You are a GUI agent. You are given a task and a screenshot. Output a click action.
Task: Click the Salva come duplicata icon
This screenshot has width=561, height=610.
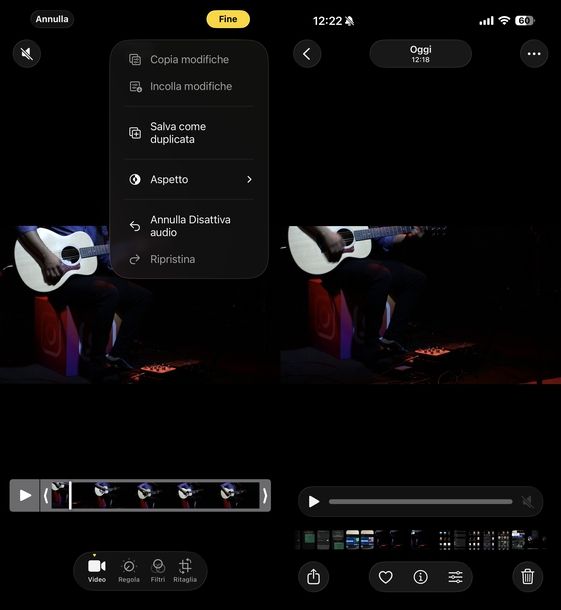pyautogui.click(x=135, y=133)
